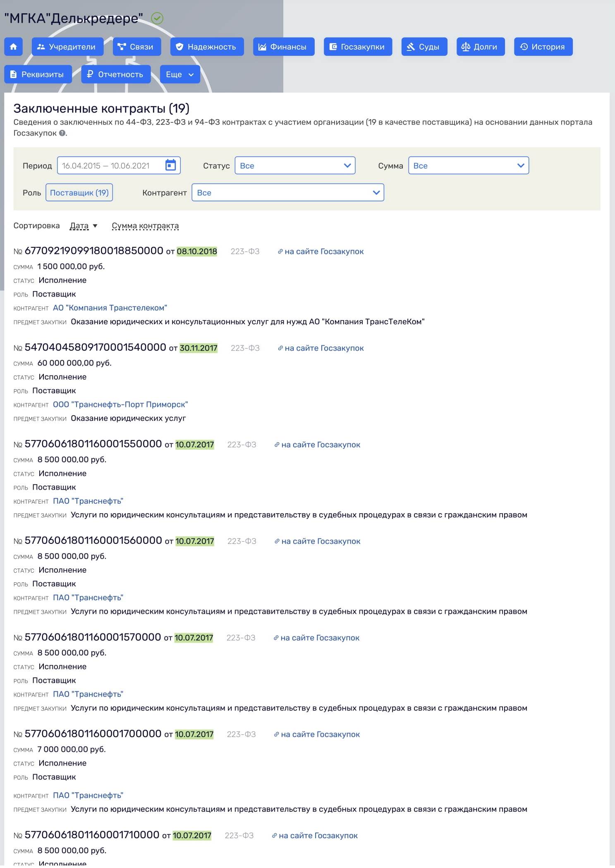Expand the Еще dropdown menu
The image size is (615, 868).
[x=180, y=74]
